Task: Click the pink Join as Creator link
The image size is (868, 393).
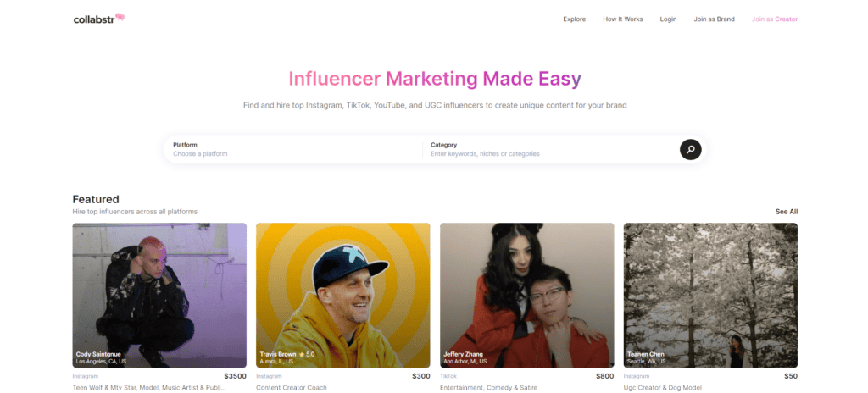Action: point(774,19)
